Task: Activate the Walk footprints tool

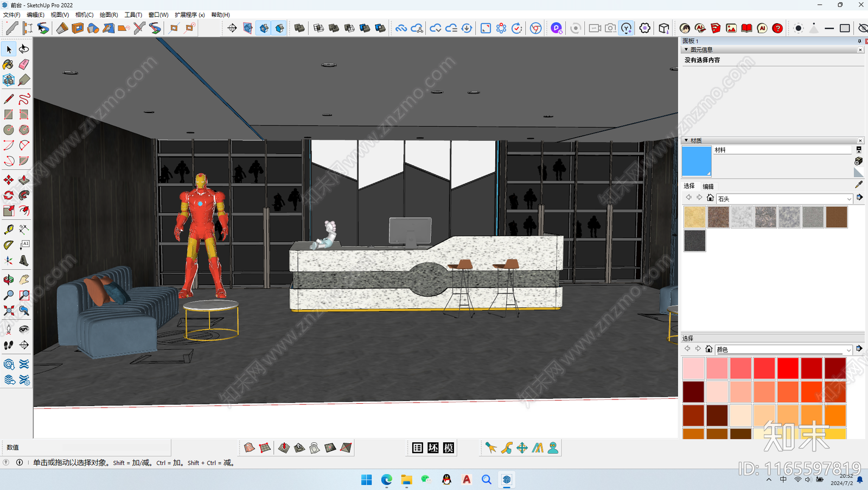Action: click(x=9, y=345)
